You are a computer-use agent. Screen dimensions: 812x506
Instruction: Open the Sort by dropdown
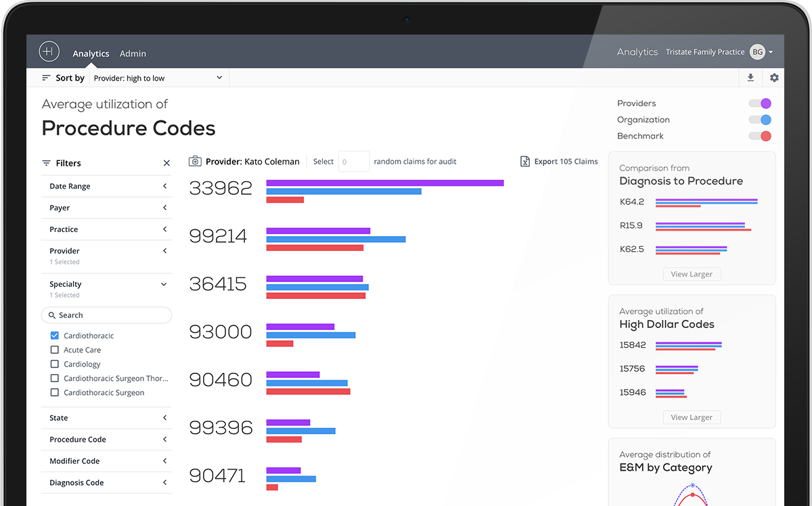coord(158,78)
